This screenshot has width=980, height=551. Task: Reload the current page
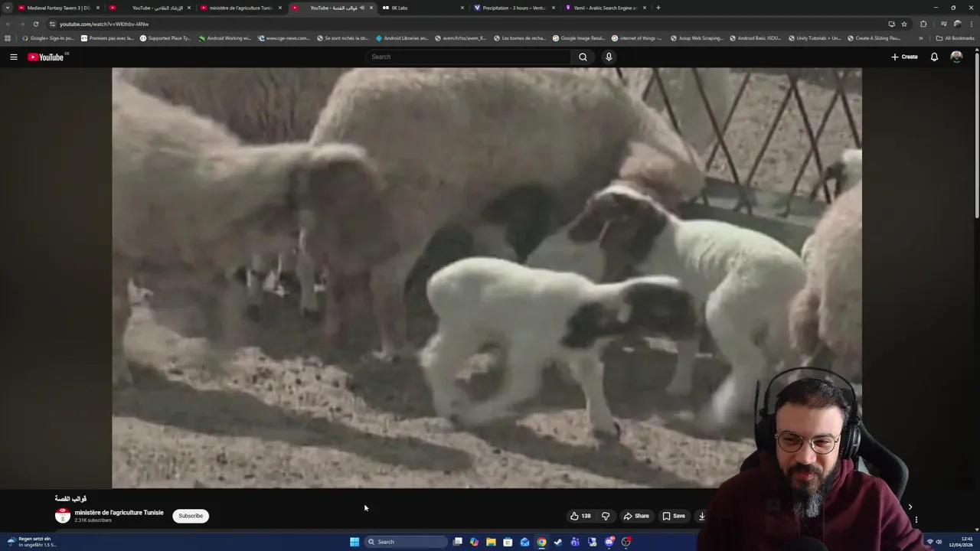[35, 24]
